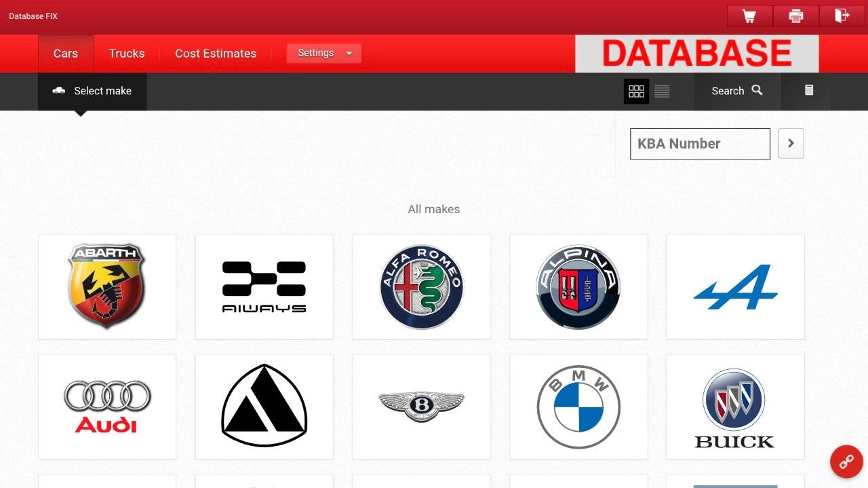868x488 pixels.
Task: Switch to the Trucks tab
Action: 126,53
